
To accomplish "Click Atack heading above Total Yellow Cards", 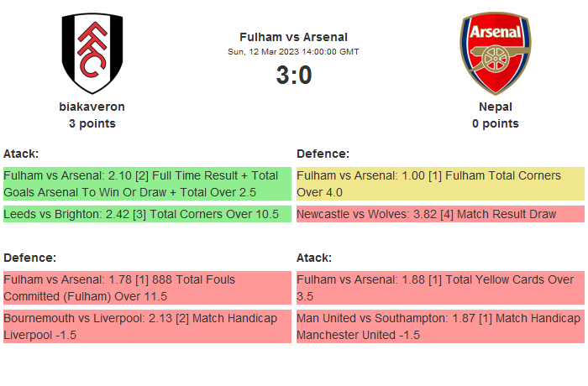I will 314,258.
